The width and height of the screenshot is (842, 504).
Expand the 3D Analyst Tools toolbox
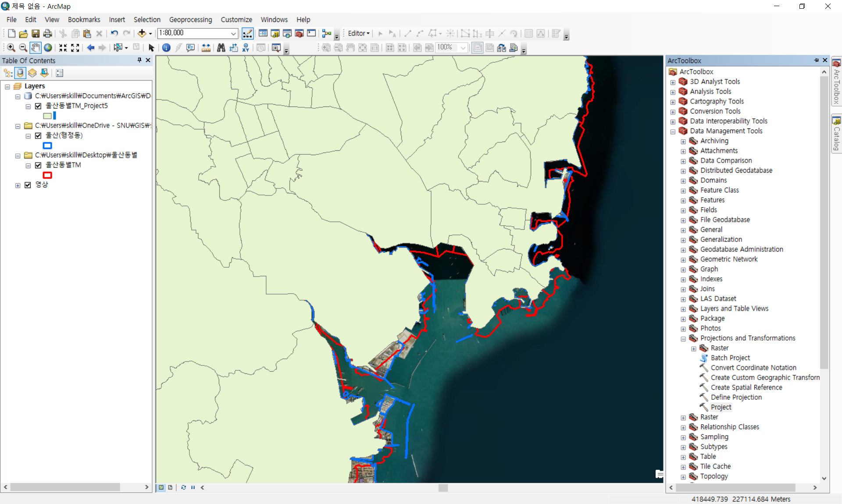pyautogui.click(x=673, y=82)
